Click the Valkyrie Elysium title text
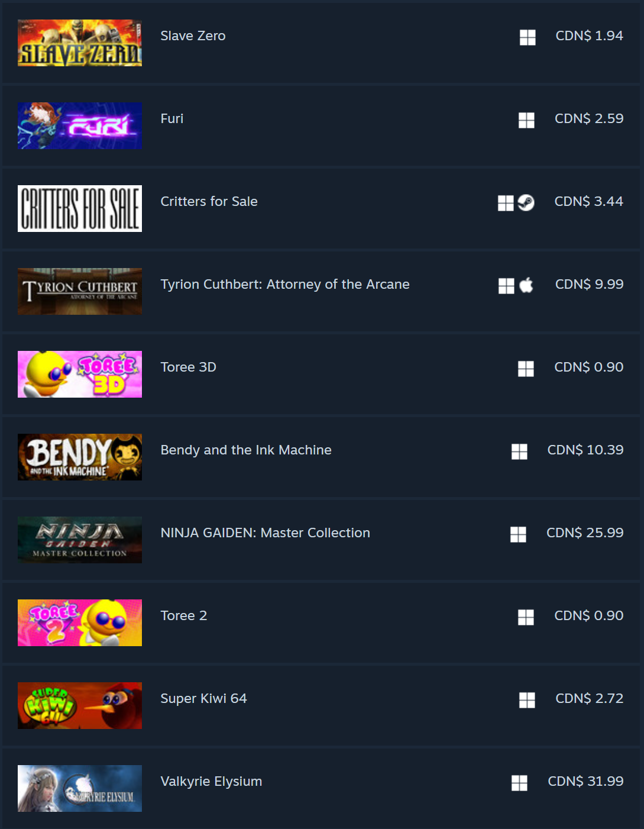The height and width of the screenshot is (829, 644). 211,782
